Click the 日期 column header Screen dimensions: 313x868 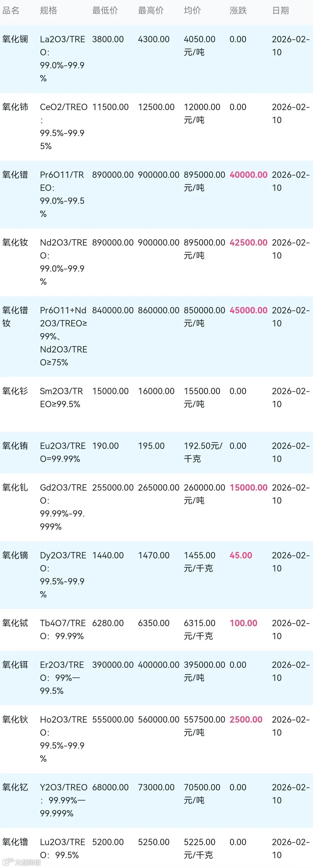[280, 10]
